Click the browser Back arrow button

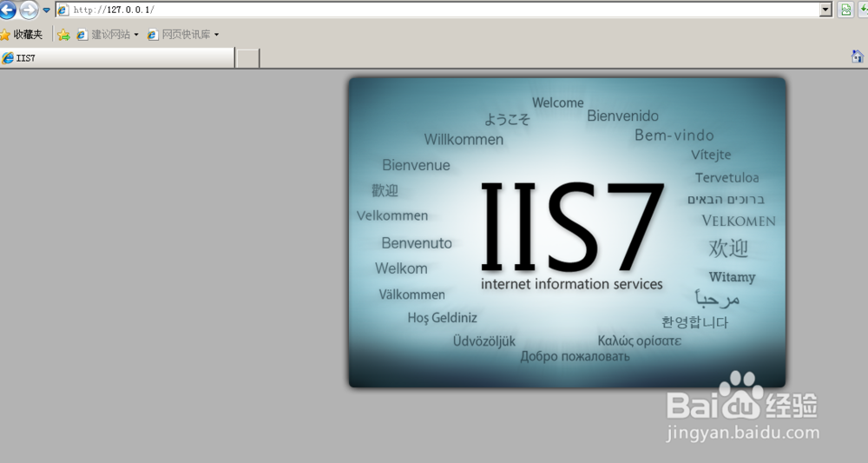tap(7, 10)
